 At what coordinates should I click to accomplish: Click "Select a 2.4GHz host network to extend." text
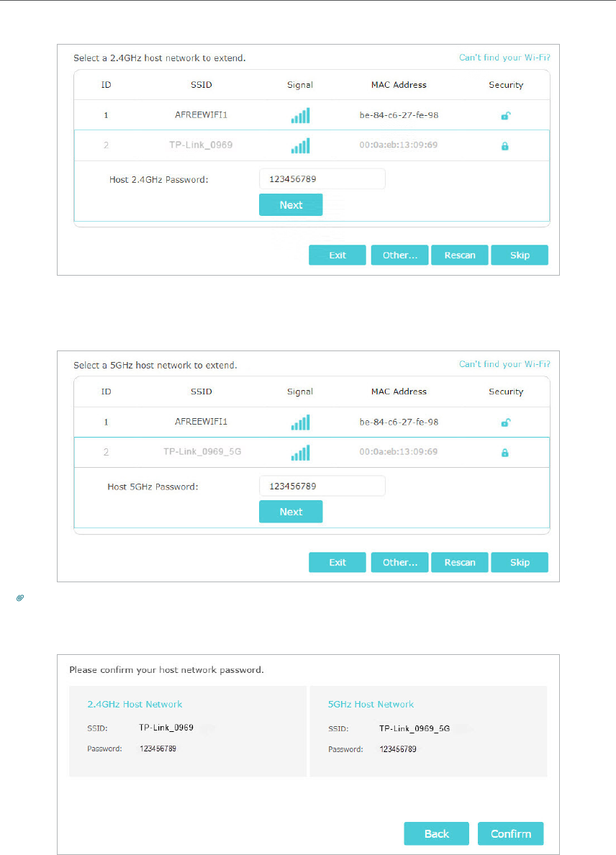click(x=160, y=58)
